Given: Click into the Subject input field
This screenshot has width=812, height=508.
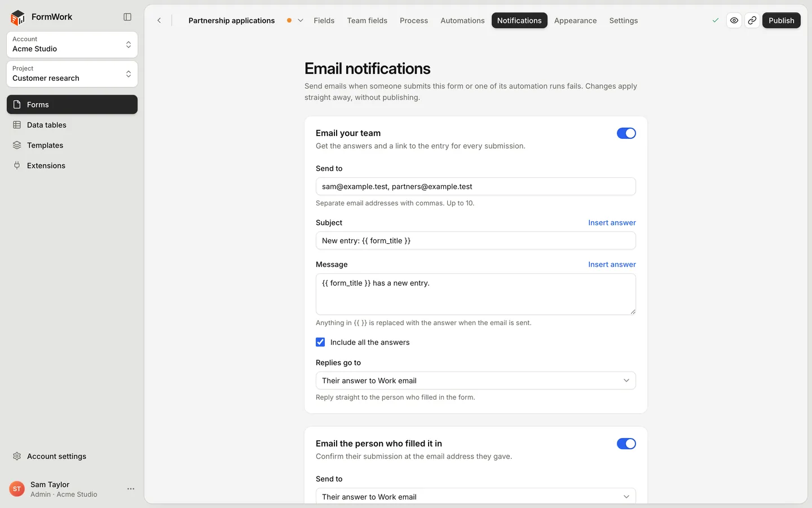Looking at the screenshot, I should pos(476,240).
